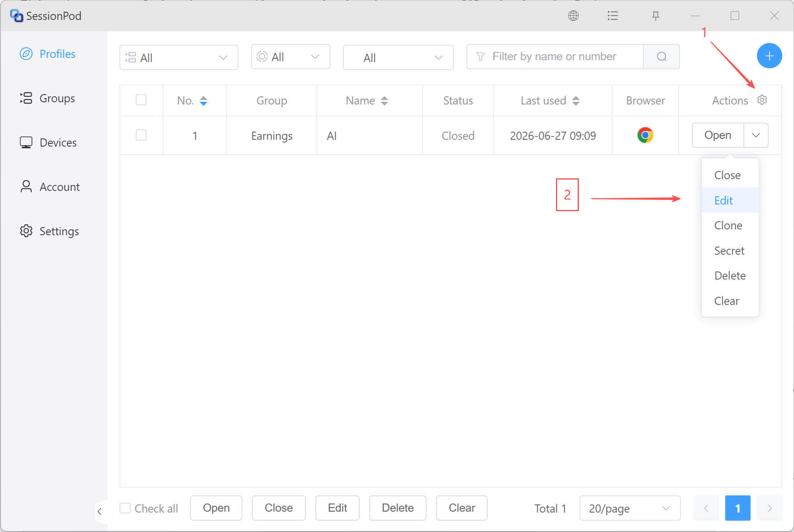The image size is (794, 532).
Task: Add a new profile with the plus button
Action: 769,56
